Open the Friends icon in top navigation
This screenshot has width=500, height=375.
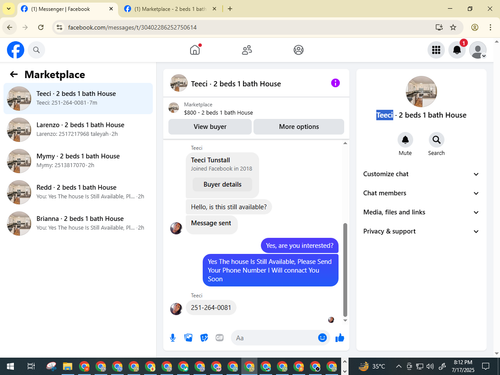(x=247, y=50)
